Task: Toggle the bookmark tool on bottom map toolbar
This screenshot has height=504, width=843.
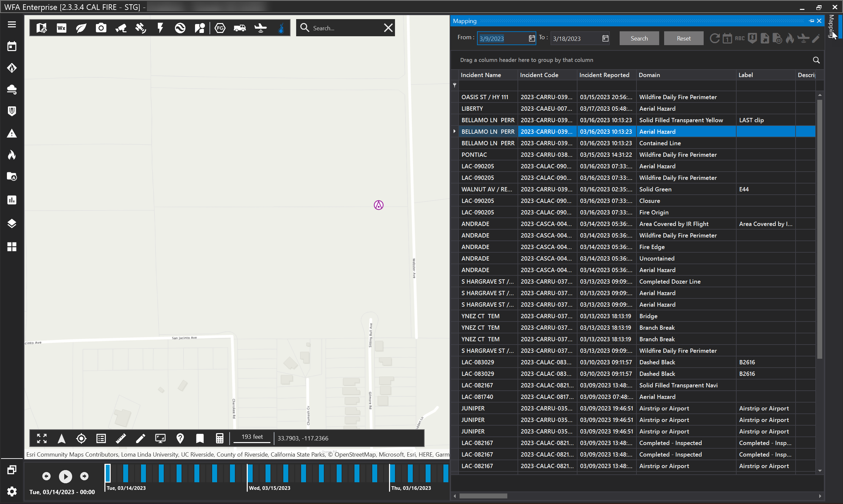Action: 200,438
